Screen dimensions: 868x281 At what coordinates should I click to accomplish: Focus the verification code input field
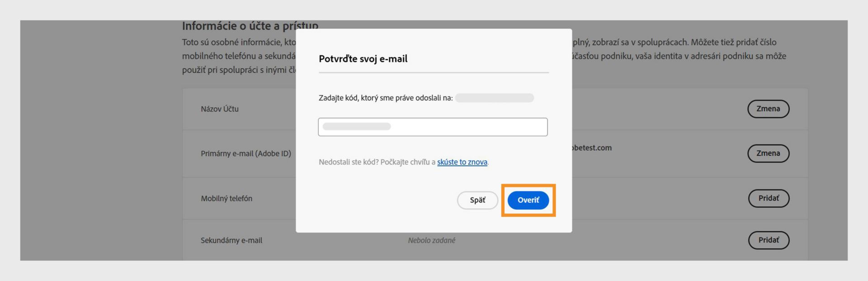[x=433, y=127]
